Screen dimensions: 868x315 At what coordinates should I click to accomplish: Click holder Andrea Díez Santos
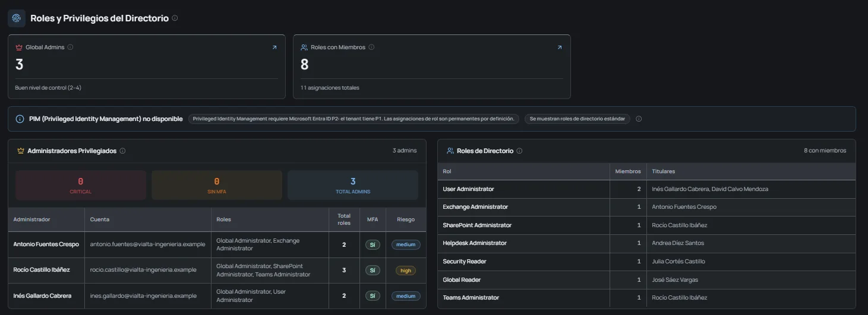(x=678, y=243)
